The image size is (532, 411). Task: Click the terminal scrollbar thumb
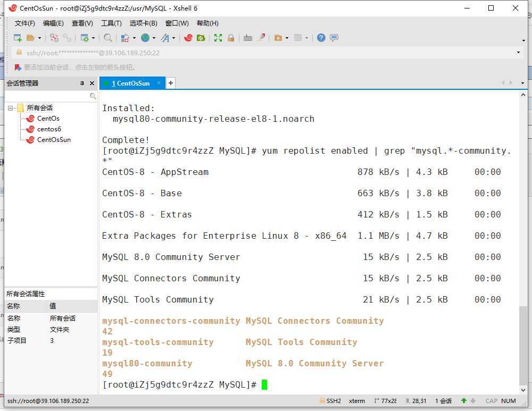click(523, 345)
